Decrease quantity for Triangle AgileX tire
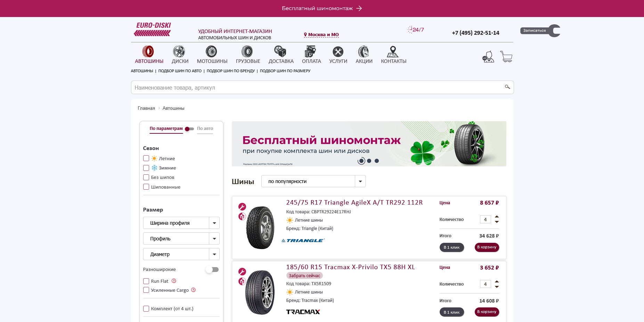The image size is (644, 322). 497,222
